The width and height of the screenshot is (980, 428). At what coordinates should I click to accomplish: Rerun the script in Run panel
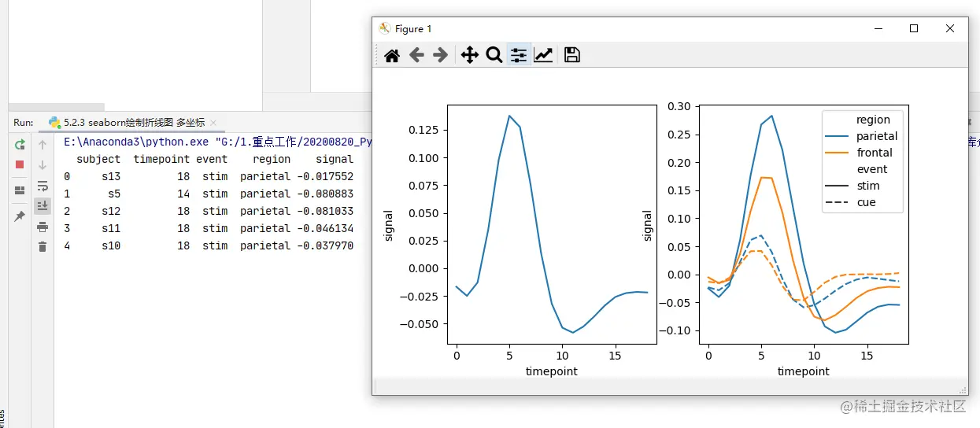pos(20,145)
